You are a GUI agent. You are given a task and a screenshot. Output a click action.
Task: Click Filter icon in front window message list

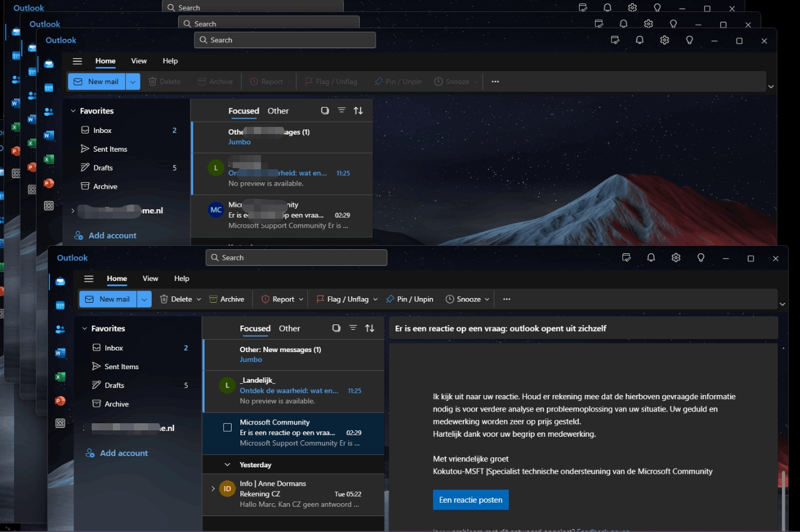(353, 328)
